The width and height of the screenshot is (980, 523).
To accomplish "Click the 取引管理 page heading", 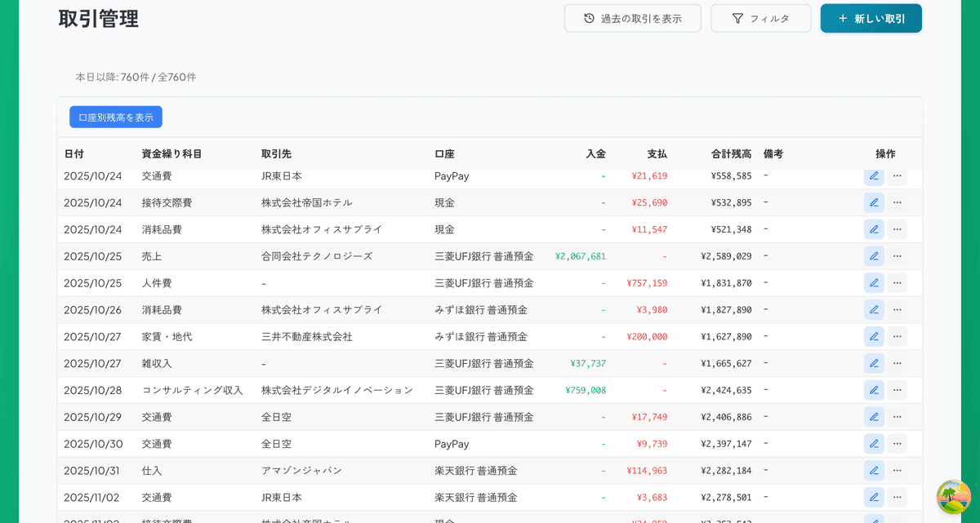I will pyautogui.click(x=98, y=19).
